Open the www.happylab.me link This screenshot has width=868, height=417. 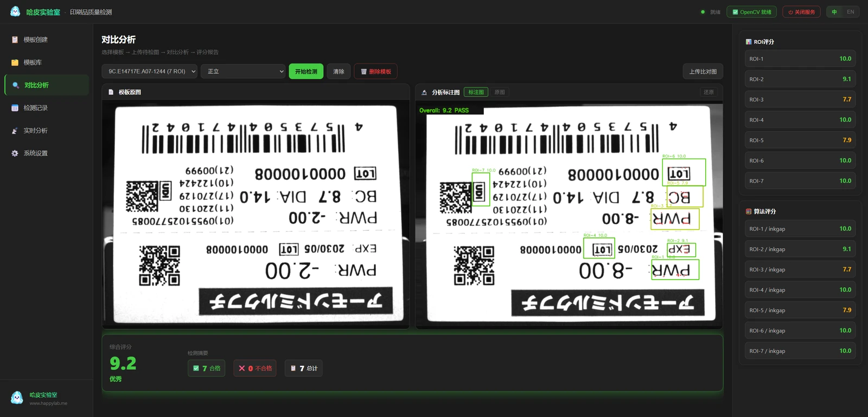point(48,403)
